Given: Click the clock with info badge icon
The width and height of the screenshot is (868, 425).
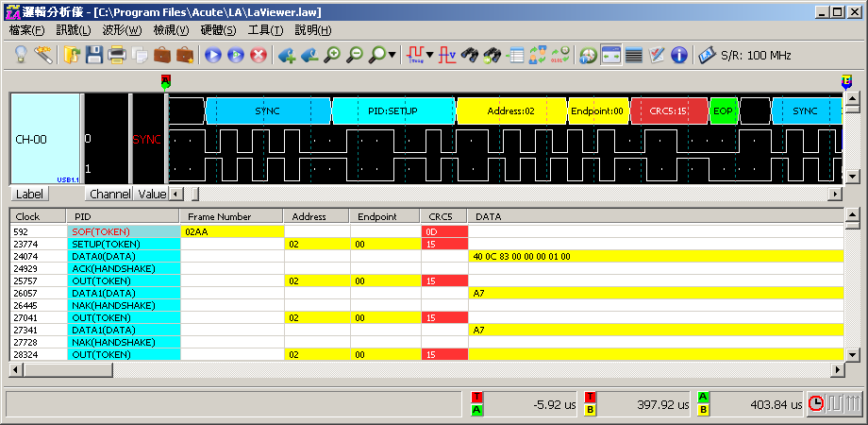Looking at the screenshot, I should (x=588, y=55).
